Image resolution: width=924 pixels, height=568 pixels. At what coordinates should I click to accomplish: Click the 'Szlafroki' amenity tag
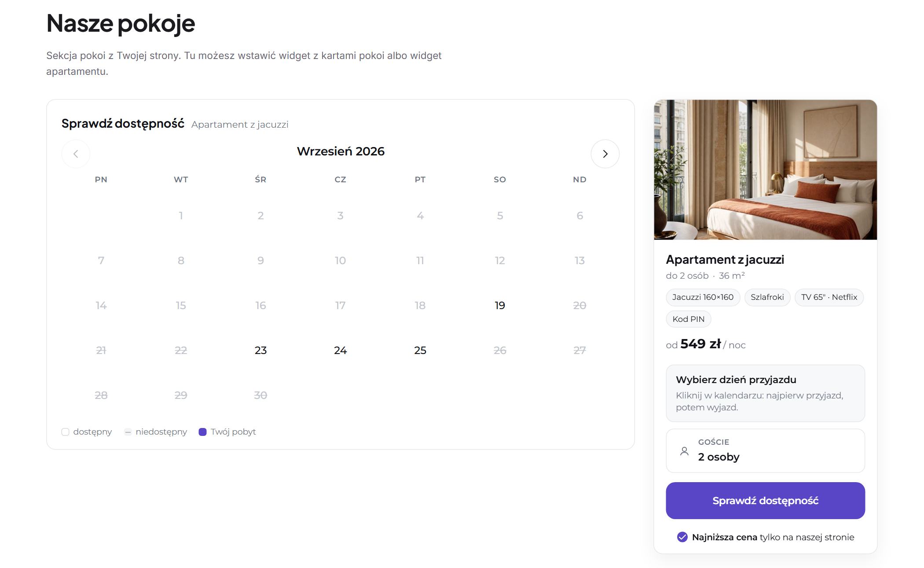tap(767, 297)
